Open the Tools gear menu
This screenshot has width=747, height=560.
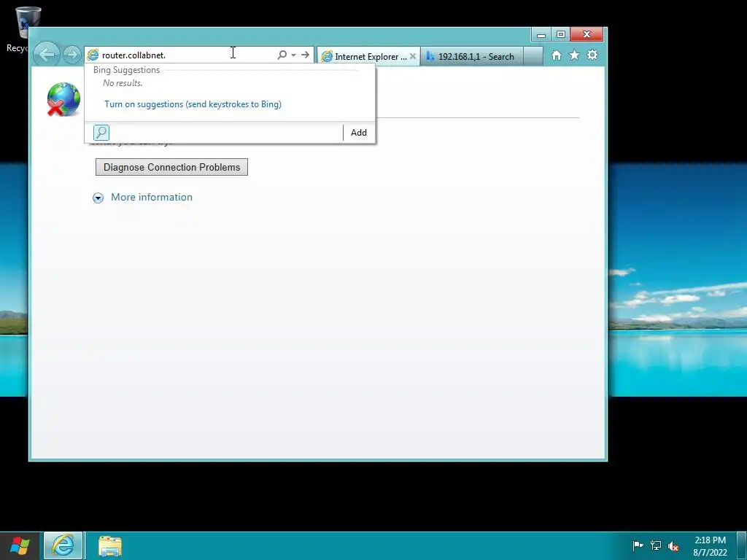pos(592,55)
